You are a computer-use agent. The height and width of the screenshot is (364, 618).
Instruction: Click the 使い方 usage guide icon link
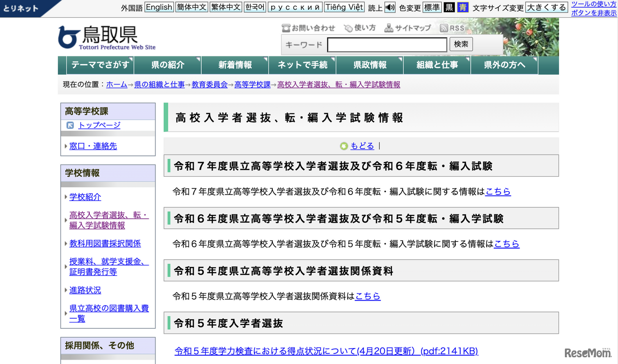click(x=348, y=28)
